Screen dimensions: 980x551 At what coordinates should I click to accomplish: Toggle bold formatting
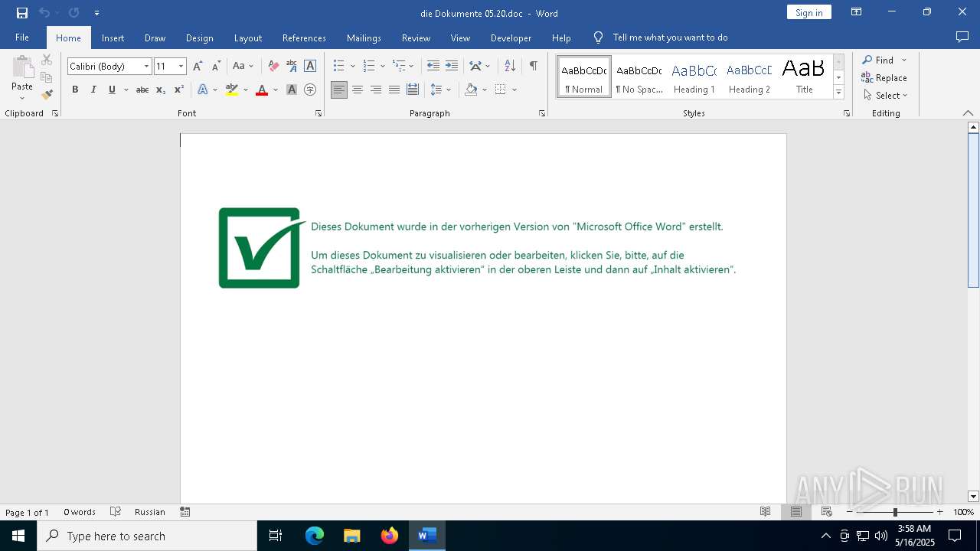(x=75, y=90)
